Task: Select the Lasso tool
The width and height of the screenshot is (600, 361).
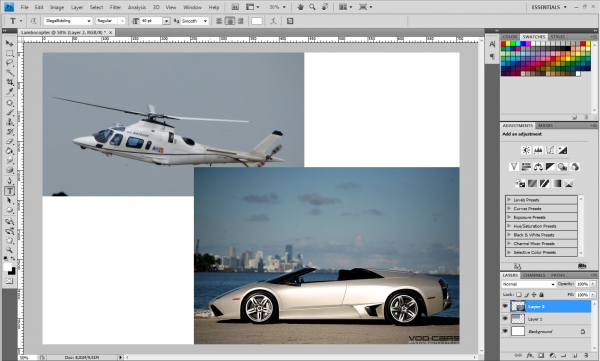Action: click(9, 63)
